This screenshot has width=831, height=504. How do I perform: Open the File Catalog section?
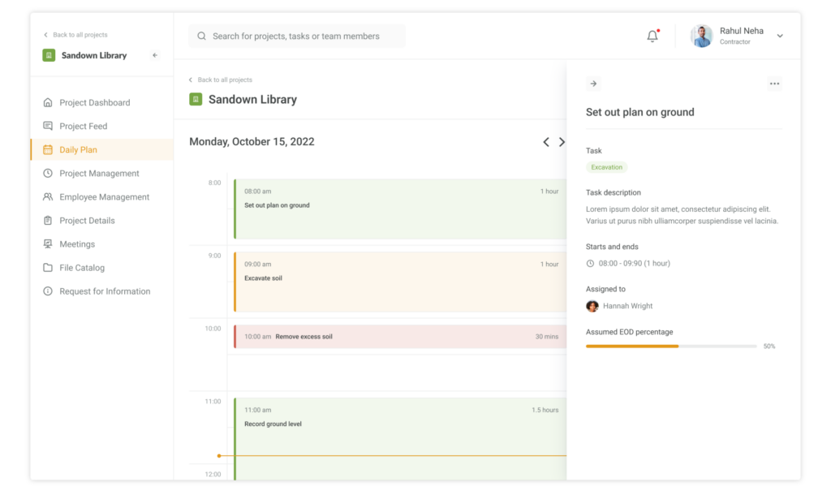81,268
